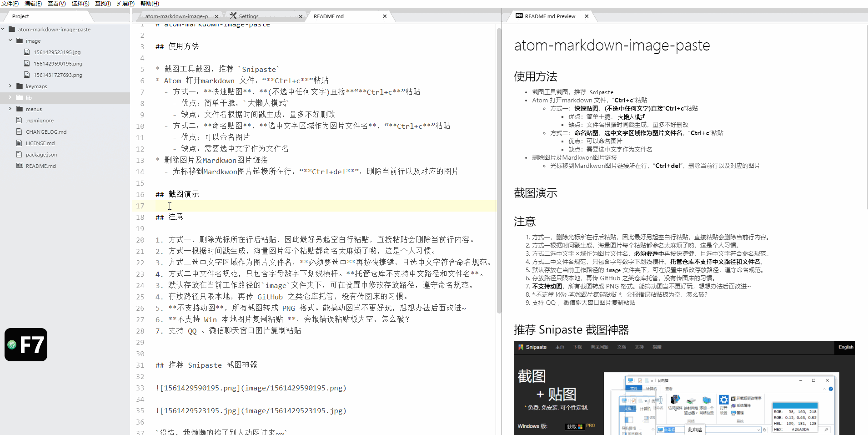Viewport: 868px width, 435px height.
Task: Open CHANGELOG.md file
Action: [46, 132]
